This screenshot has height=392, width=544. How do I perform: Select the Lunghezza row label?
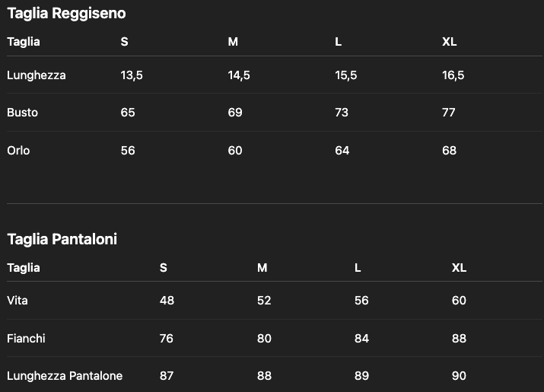[37, 75]
